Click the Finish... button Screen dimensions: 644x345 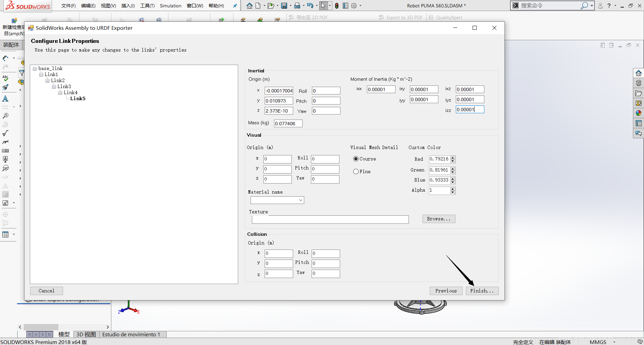click(482, 291)
